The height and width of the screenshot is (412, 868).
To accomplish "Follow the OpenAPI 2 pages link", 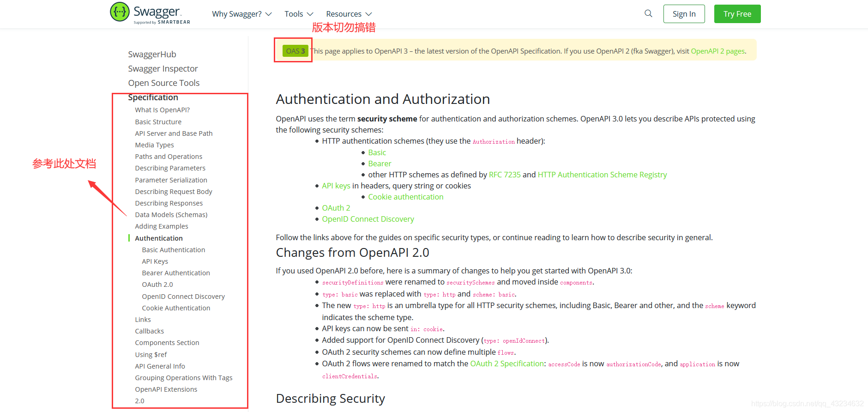I will (x=718, y=51).
